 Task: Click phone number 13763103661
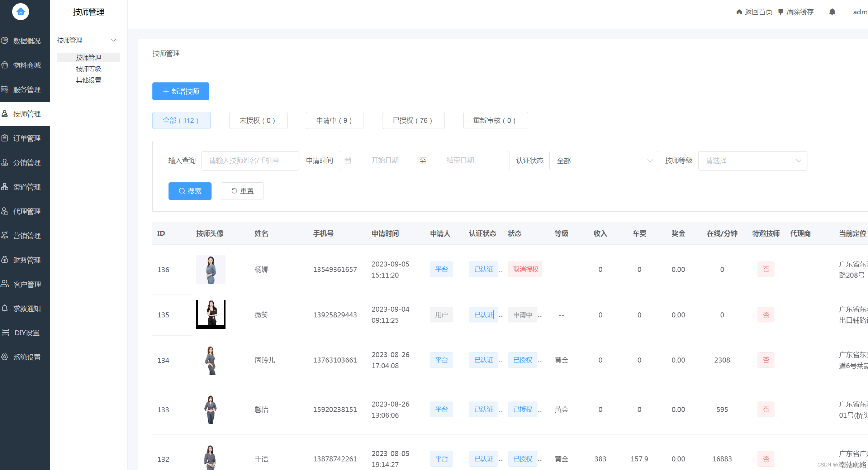click(x=335, y=360)
